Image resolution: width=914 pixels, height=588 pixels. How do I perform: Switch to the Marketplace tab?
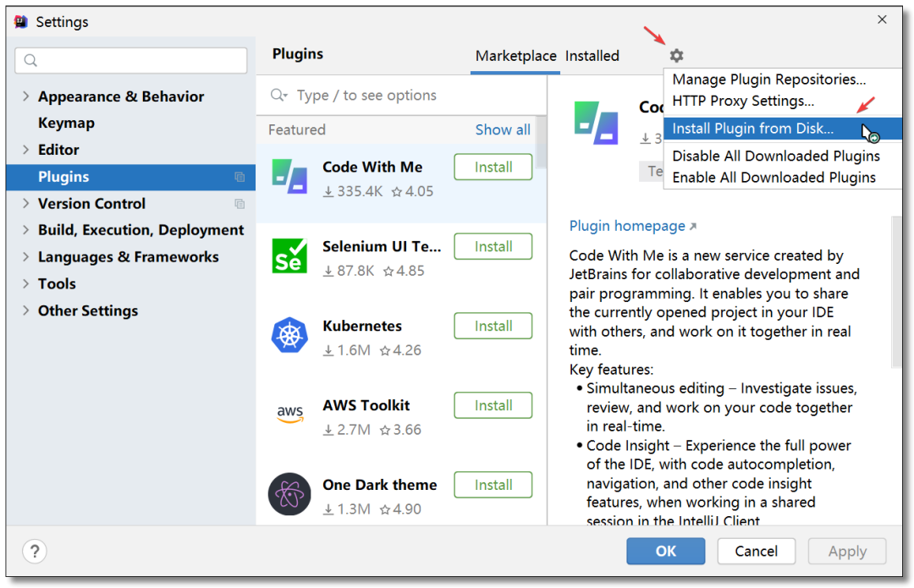tap(516, 56)
